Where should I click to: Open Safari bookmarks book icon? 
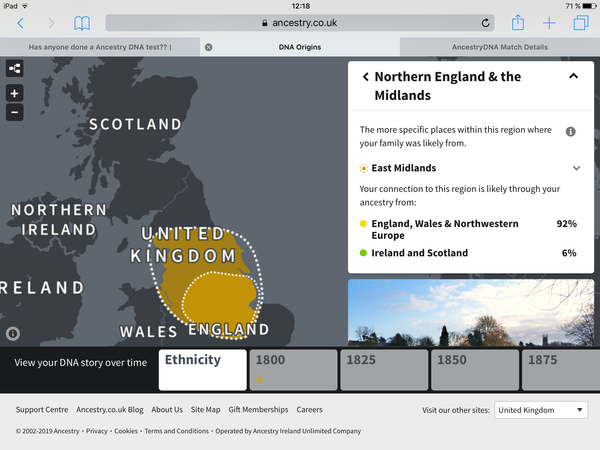coord(82,23)
